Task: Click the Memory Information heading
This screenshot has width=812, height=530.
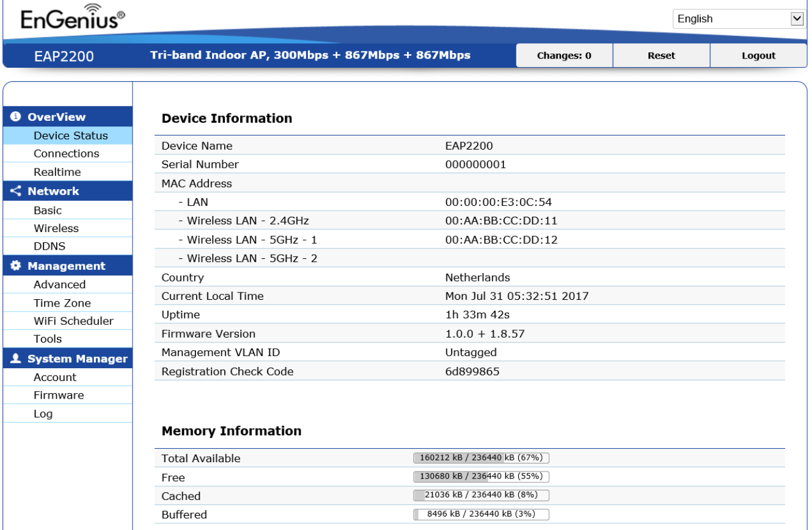Action: 232,431
